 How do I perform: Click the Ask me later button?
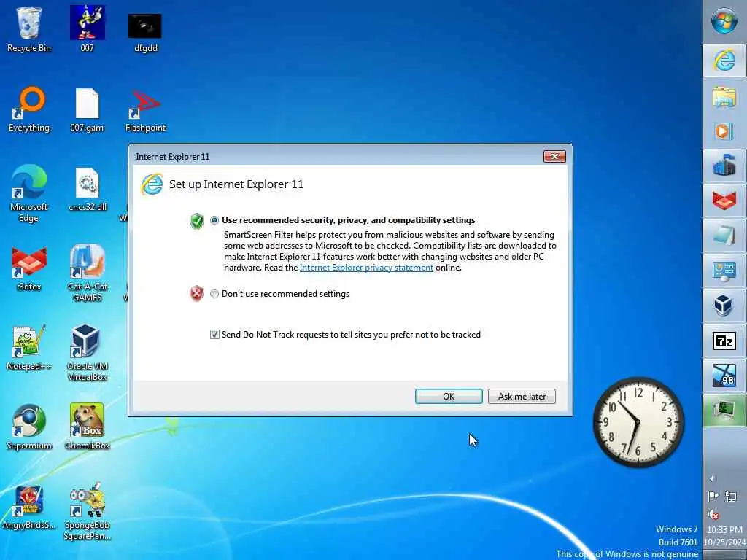pos(522,396)
